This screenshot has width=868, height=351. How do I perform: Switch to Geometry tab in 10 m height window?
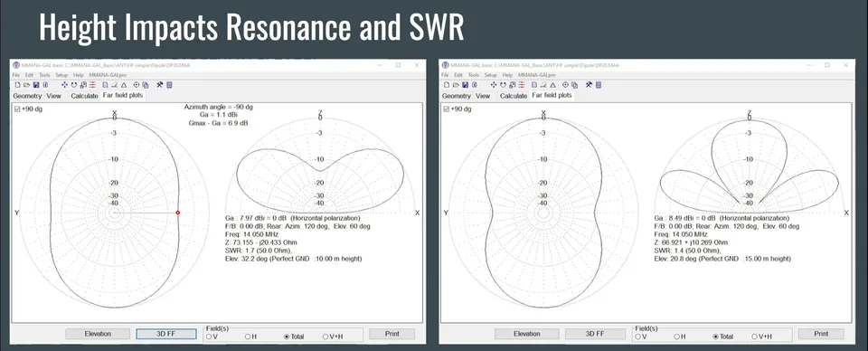[28, 96]
